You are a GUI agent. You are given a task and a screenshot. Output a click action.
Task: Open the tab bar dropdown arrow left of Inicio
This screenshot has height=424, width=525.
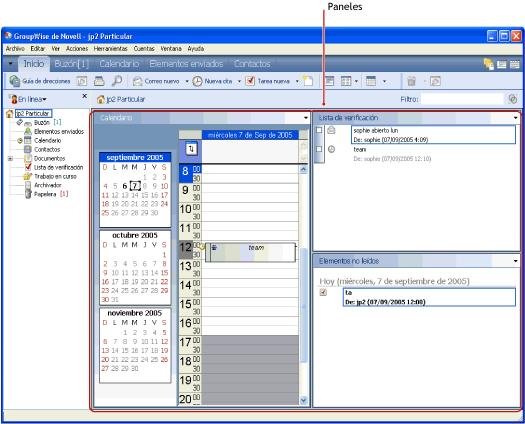click(10, 64)
